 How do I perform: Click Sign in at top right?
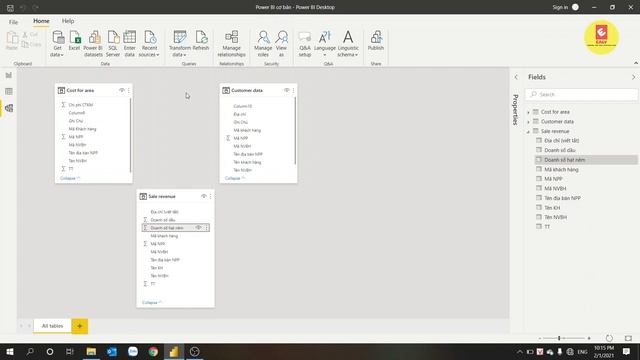(560, 7)
